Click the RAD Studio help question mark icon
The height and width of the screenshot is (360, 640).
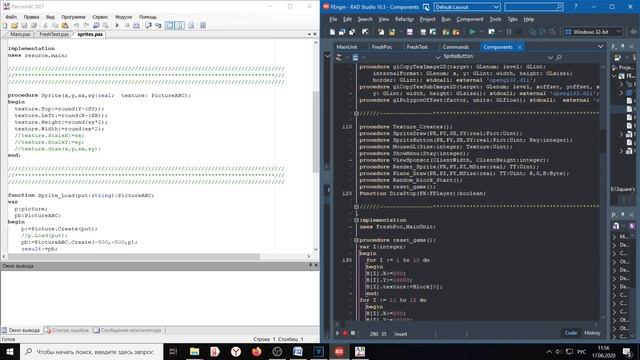click(576, 7)
